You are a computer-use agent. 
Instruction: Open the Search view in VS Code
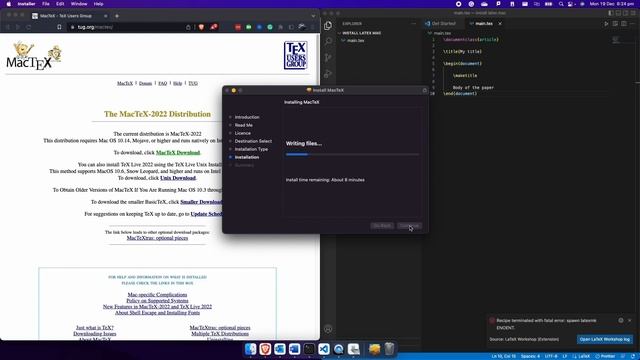click(x=328, y=41)
